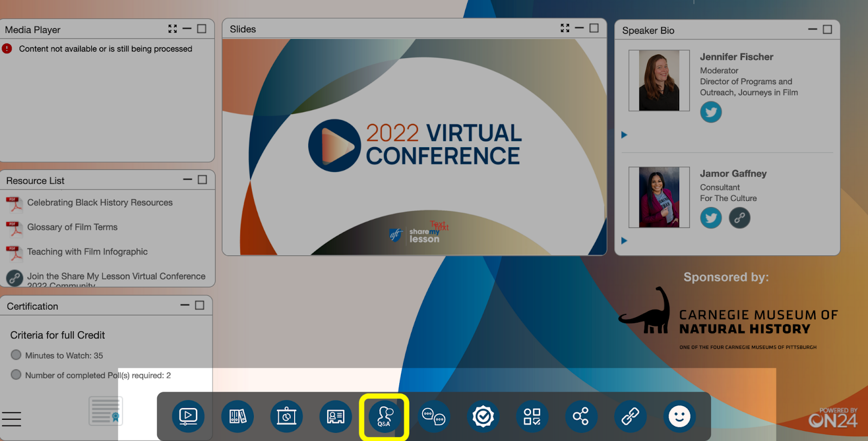The image size is (868, 441).
Task: Open the Q&A widget
Action: click(x=384, y=417)
